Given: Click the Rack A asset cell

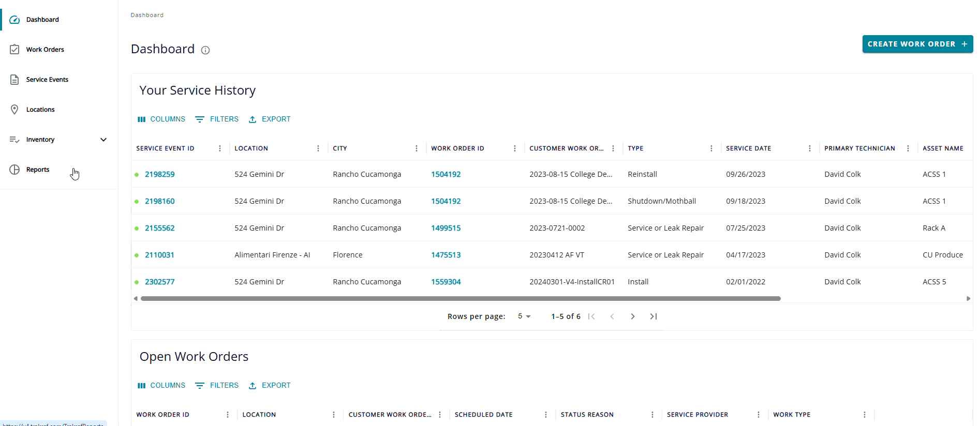Looking at the screenshot, I should 934,228.
